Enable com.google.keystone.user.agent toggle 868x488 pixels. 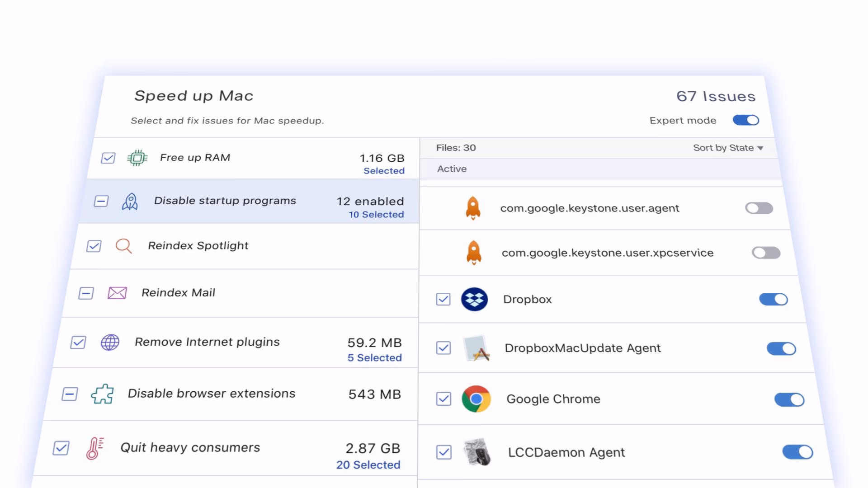pyautogui.click(x=759, y=208)
